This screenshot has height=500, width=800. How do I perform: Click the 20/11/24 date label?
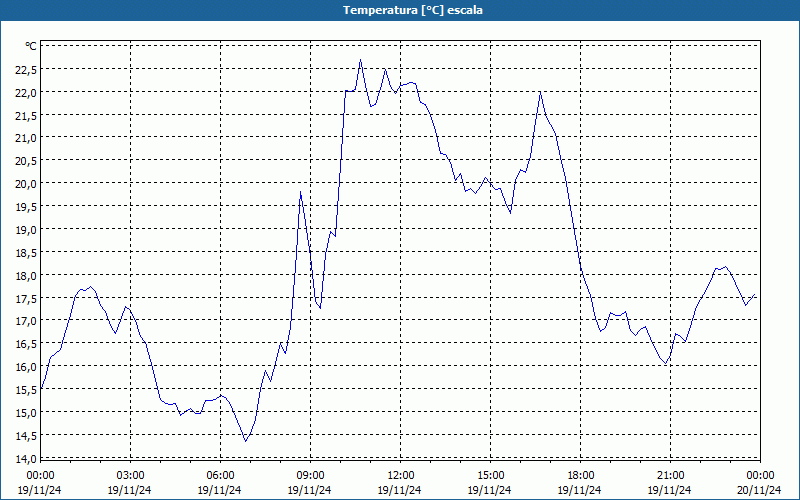point(760,490)
